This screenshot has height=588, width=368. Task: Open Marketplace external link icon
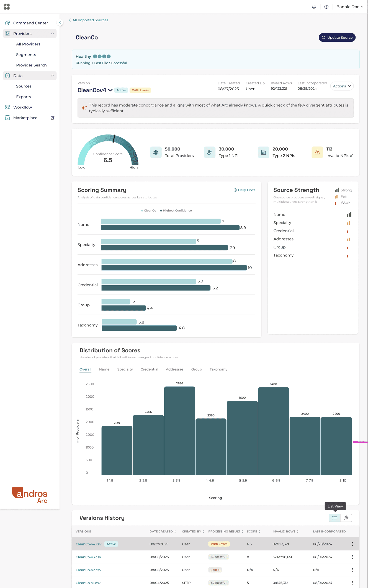52,118
